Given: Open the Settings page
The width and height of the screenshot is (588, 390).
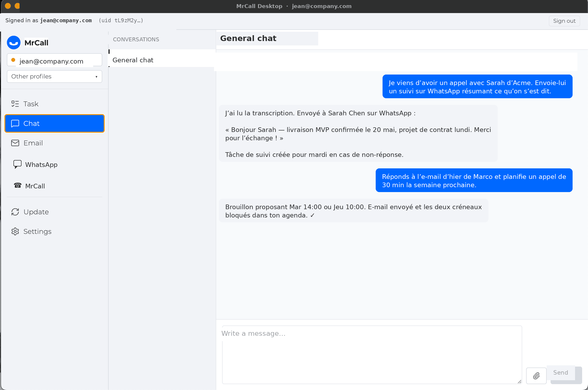Looking at the screenshot, I should (x=55, y=232).
